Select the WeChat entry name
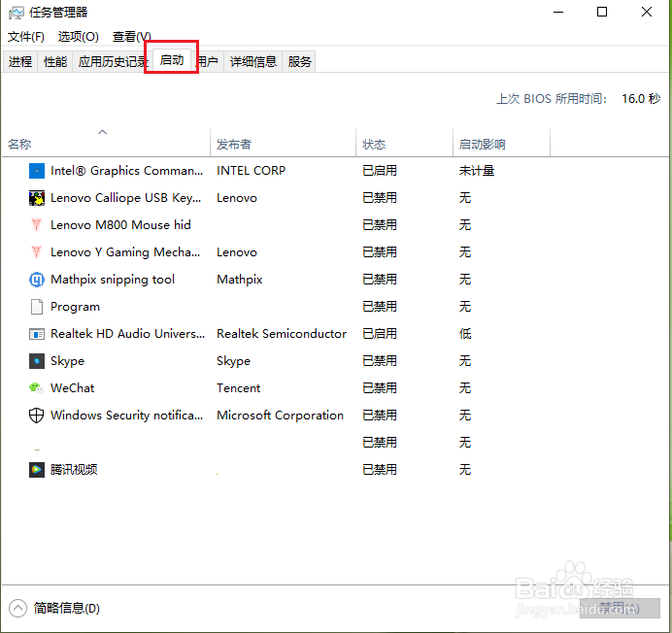Image resolution: width=672 pixels, height=633 pixels. [x=73, y=388]
